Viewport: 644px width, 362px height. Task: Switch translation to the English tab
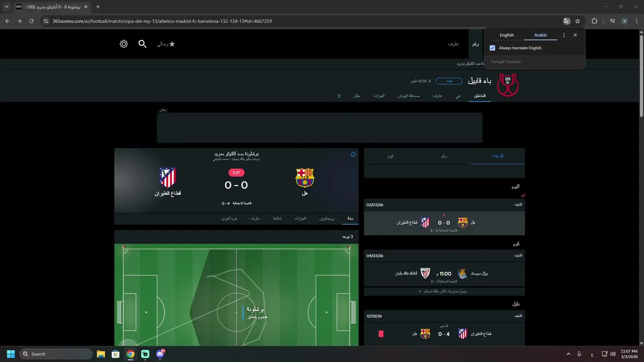point(507,35)
